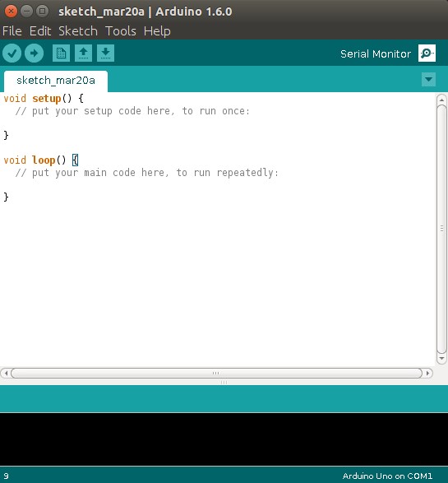Create a new sketch with page icon

coord(61,53)
